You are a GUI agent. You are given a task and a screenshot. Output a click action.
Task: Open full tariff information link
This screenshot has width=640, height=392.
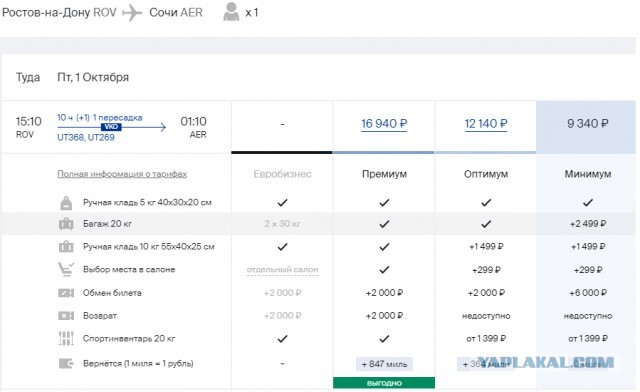coord(122,174)
